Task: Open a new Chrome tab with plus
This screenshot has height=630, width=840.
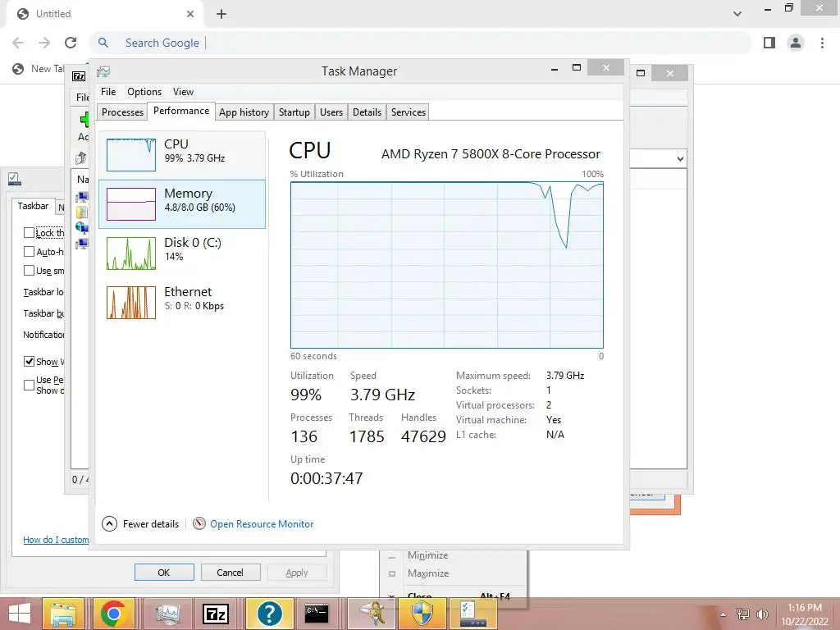Action: pos(221,14)
